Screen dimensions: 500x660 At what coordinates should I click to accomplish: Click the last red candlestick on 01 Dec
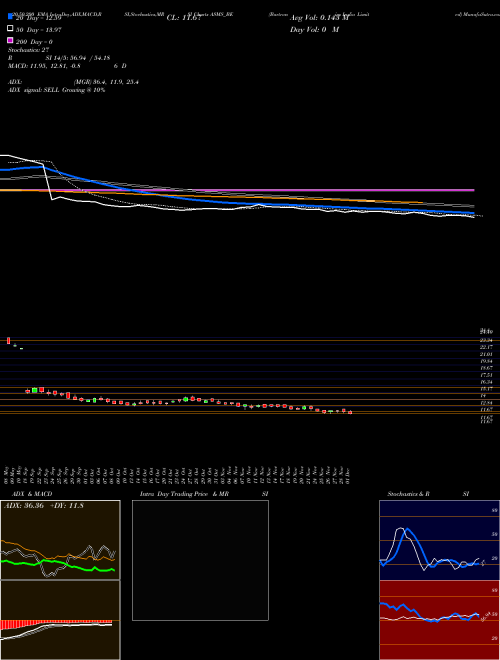click(350, 412)
